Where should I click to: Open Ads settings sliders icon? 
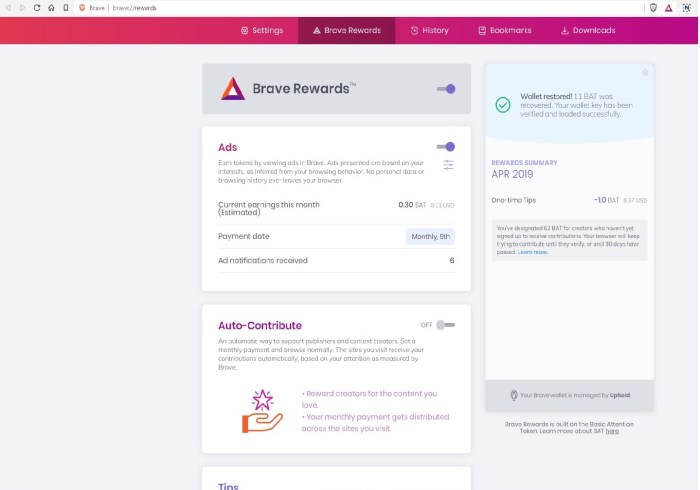point(448,165)
